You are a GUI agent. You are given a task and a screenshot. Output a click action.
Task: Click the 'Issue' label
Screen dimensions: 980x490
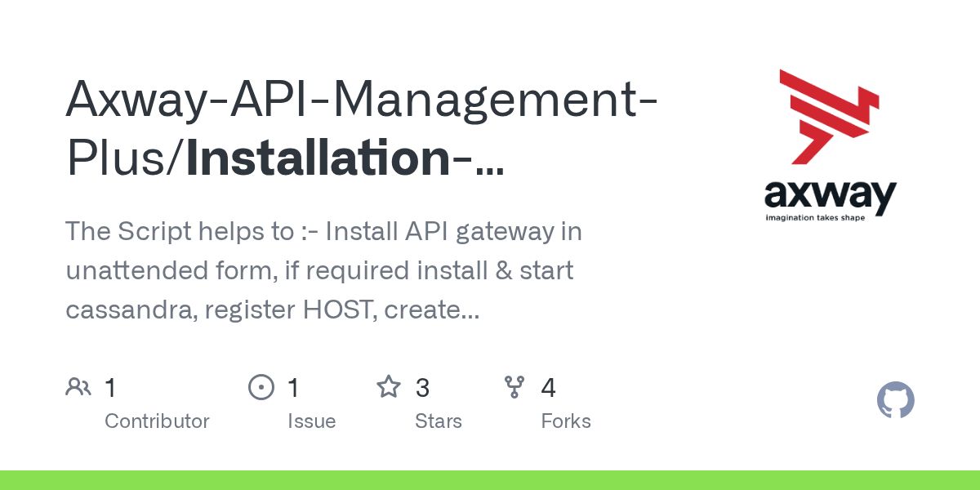311,421
